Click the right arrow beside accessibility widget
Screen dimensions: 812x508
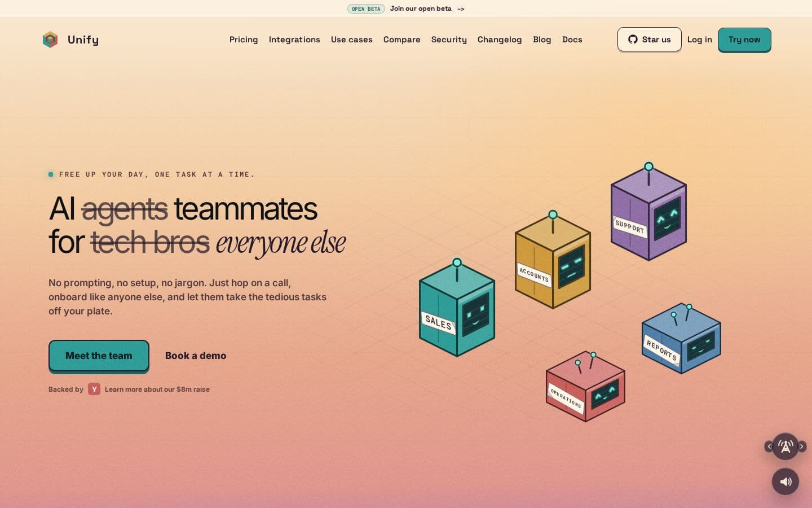(x=802, y=446)
